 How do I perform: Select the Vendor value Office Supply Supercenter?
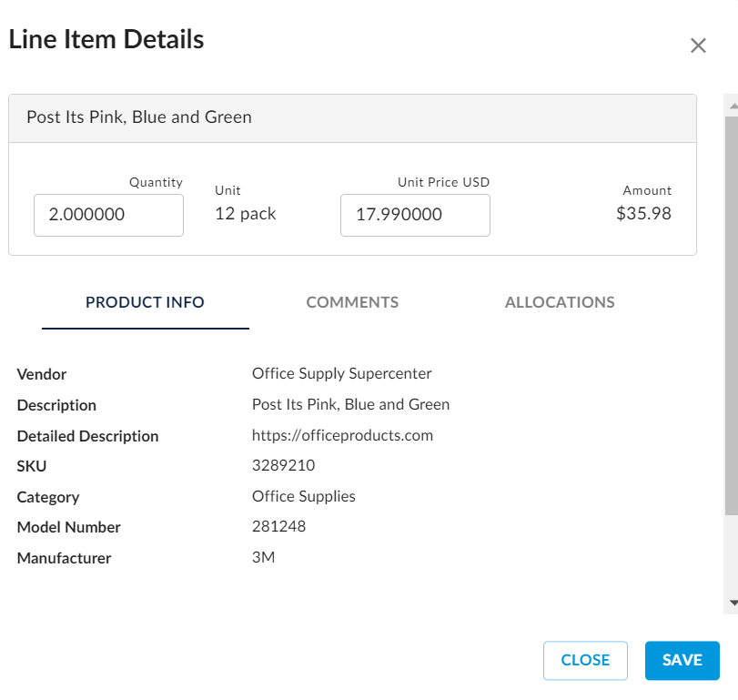341,373
